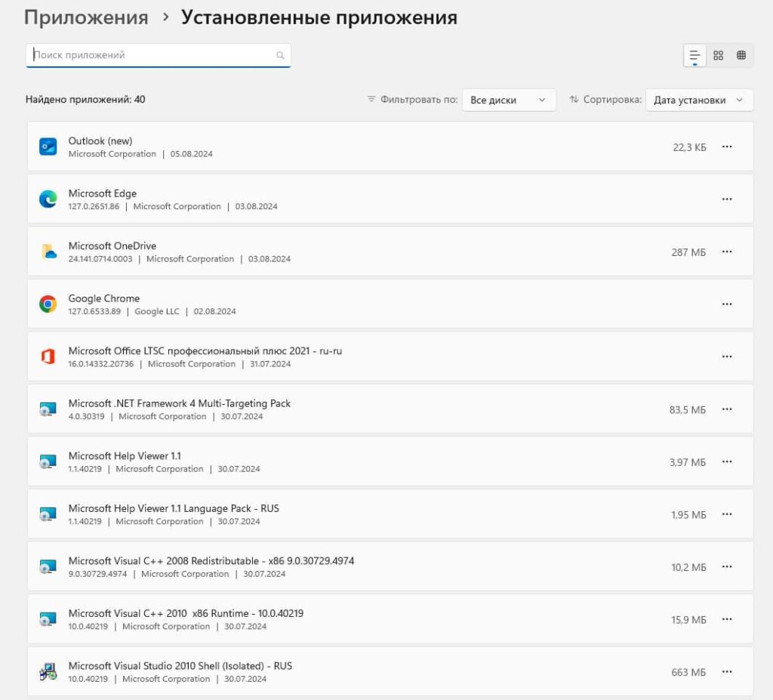Screen dimensions: 773x700
Task: Select 'Outlook (new)' app name
Action: click(x=100, y=140)
